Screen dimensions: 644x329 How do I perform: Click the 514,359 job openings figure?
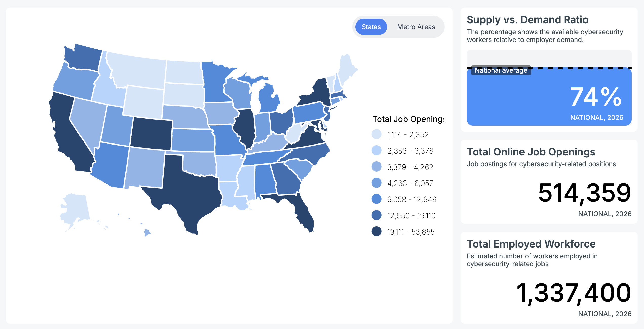584,193
